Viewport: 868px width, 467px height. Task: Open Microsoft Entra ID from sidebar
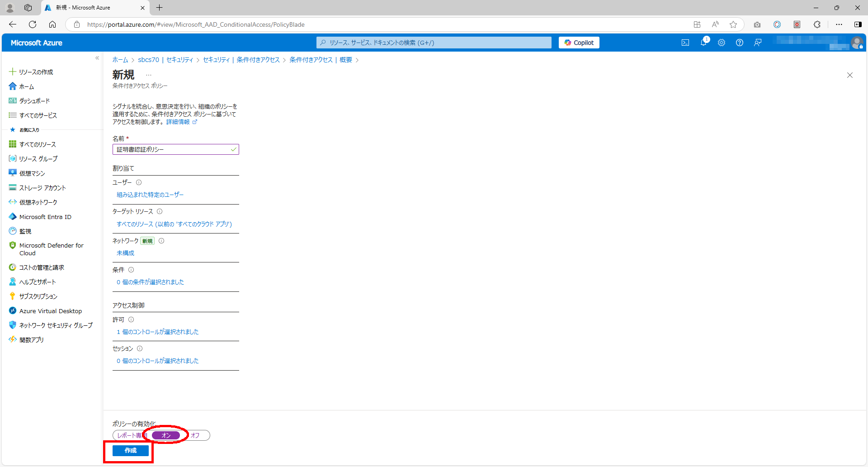pos(45,217)
